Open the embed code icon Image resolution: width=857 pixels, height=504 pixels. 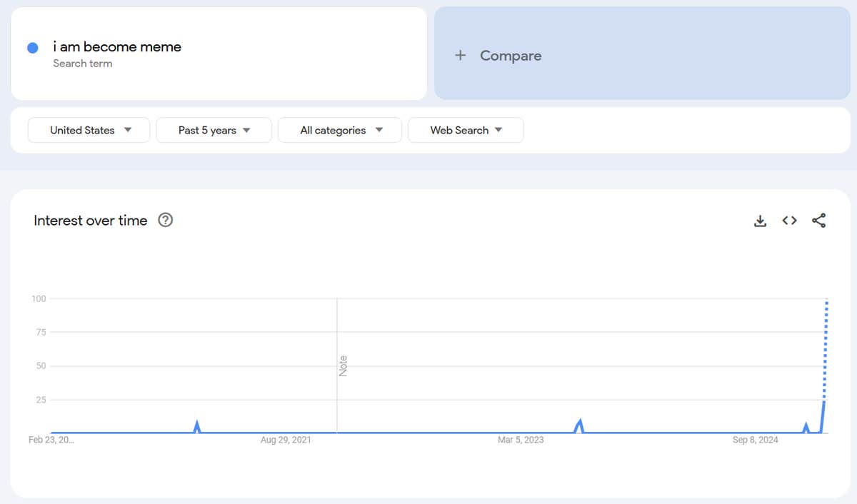pyautogui.click(x=789, y=221)
